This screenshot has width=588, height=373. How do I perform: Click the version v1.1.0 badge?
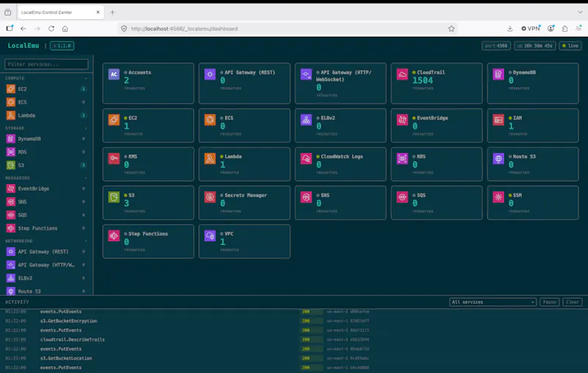62,46
